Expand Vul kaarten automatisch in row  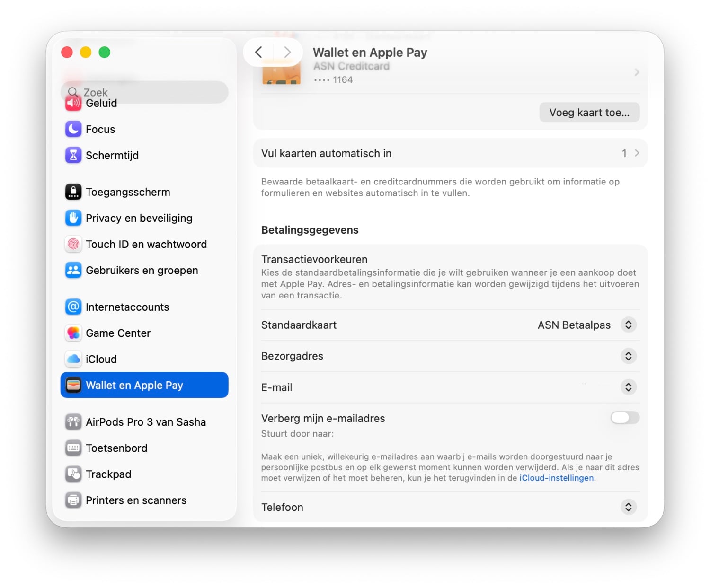coord(450,153)
